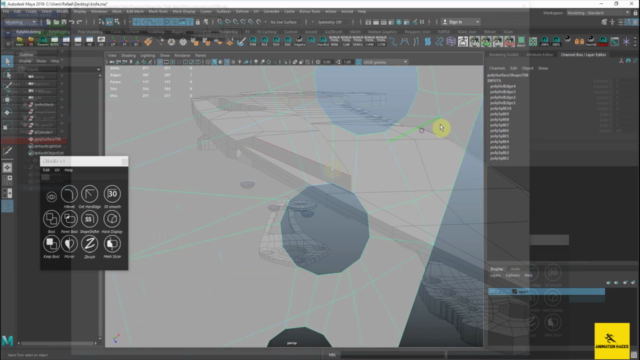Open the Sign In dropdown

(460, 22)
